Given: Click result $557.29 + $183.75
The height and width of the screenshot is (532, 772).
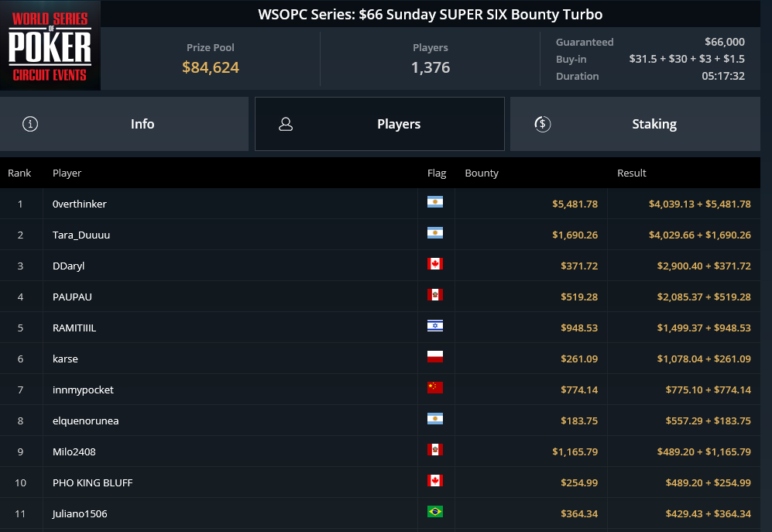Looking at the screenshot, I should (x=708, y=421).
